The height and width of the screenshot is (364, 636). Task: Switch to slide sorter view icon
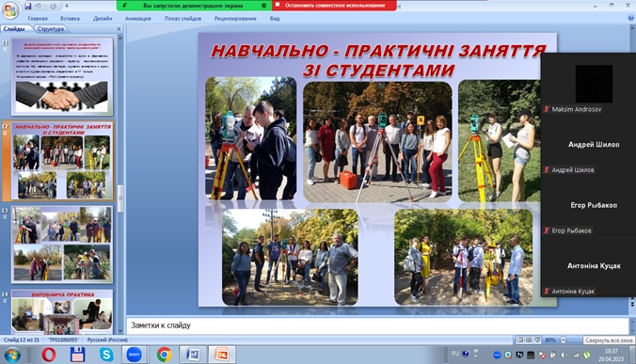[x=529, y=340]
